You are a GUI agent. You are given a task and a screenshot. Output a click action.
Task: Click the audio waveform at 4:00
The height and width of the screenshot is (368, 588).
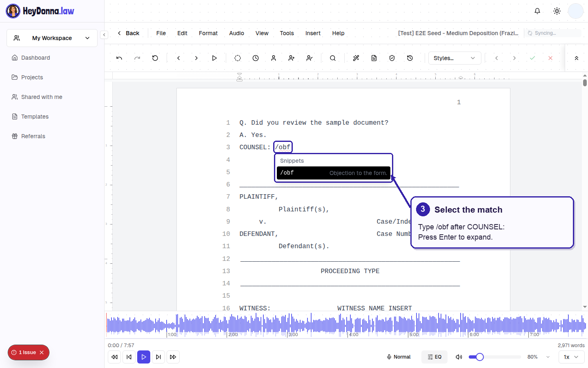[x=348, y=326]
